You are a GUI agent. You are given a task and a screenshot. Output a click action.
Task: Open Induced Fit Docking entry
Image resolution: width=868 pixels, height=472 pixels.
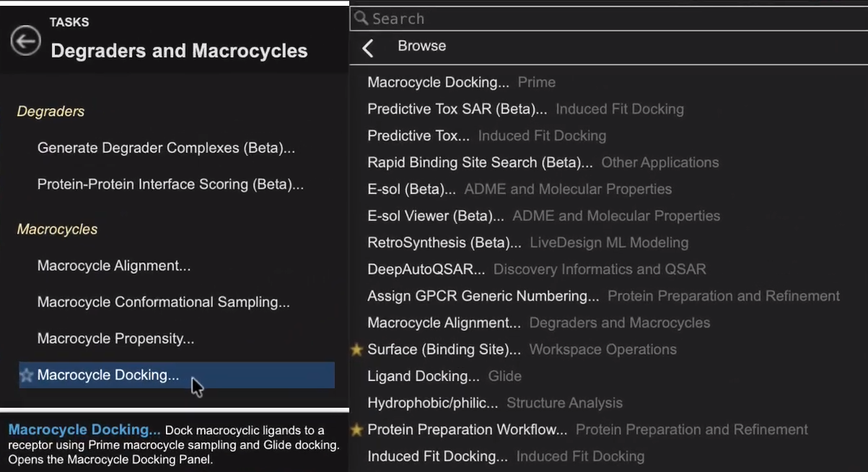[x=437, y=456]
